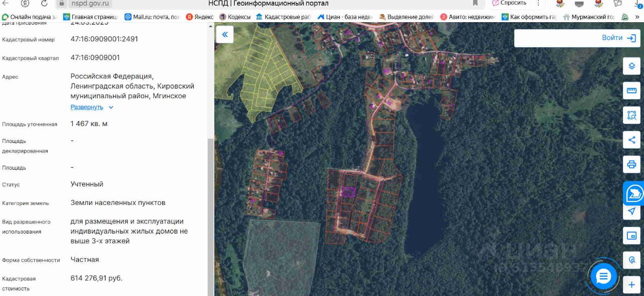This screenshot has height=296, width=644.
Task: Click the Кадастровый номер label
Action: pos(28,39)
